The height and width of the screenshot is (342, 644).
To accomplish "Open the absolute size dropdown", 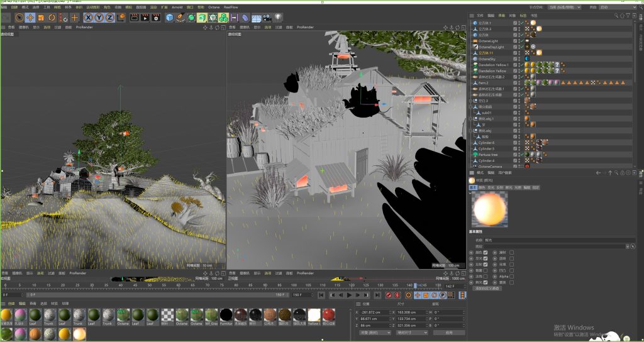I will (x=412, y=333).
